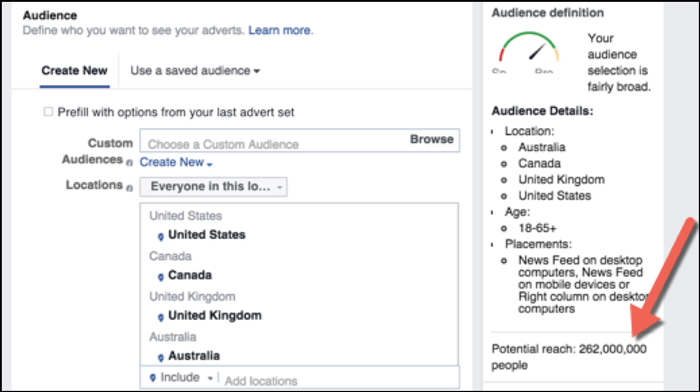700x392 pixels.
Task: Tick Prefill with options from last advert set
Action: point(48,112)
